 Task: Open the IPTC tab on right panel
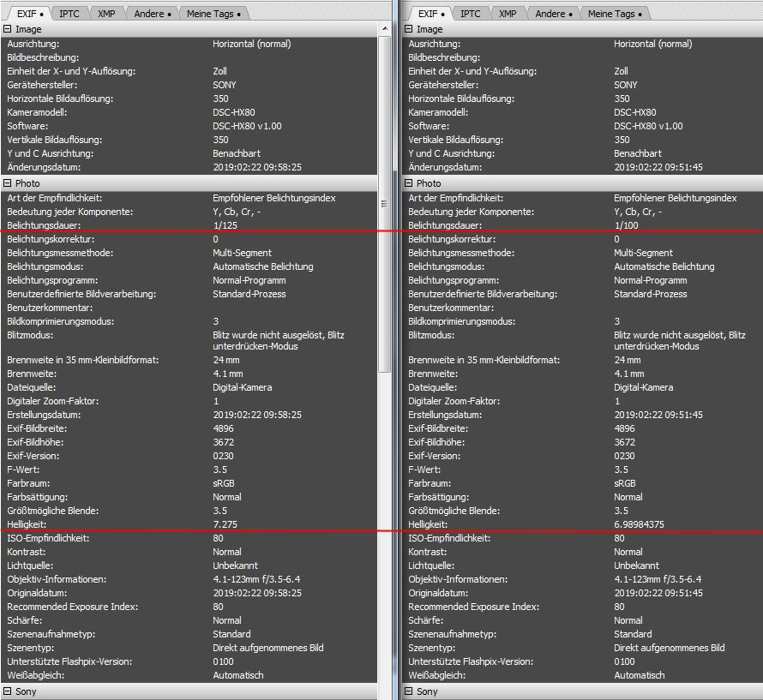(469, 13)
